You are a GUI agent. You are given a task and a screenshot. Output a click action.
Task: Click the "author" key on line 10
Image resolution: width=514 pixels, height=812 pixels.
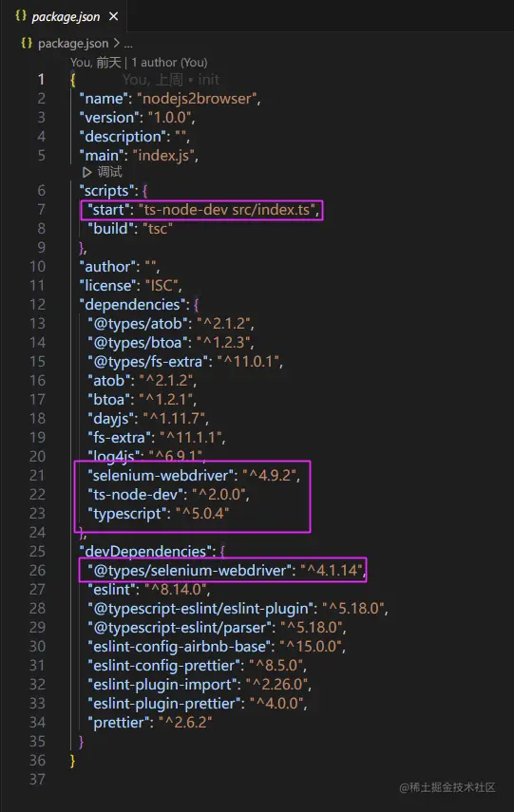(109, 267)
